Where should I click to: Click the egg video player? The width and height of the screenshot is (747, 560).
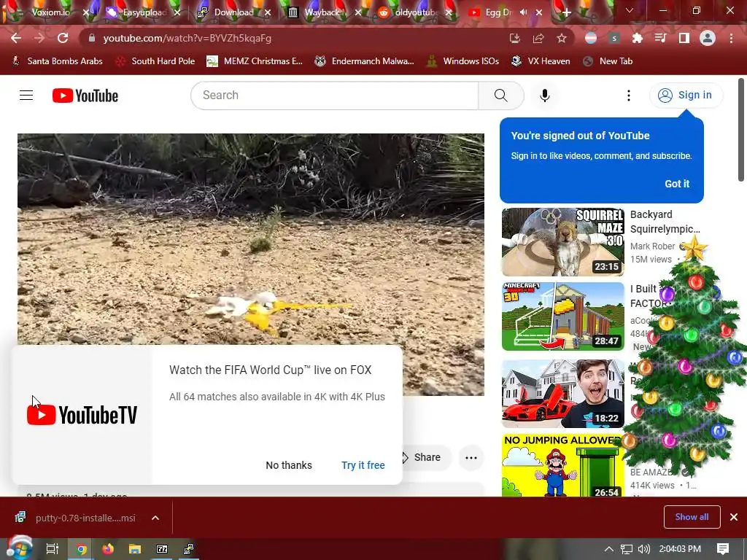(x=251, y=239)
